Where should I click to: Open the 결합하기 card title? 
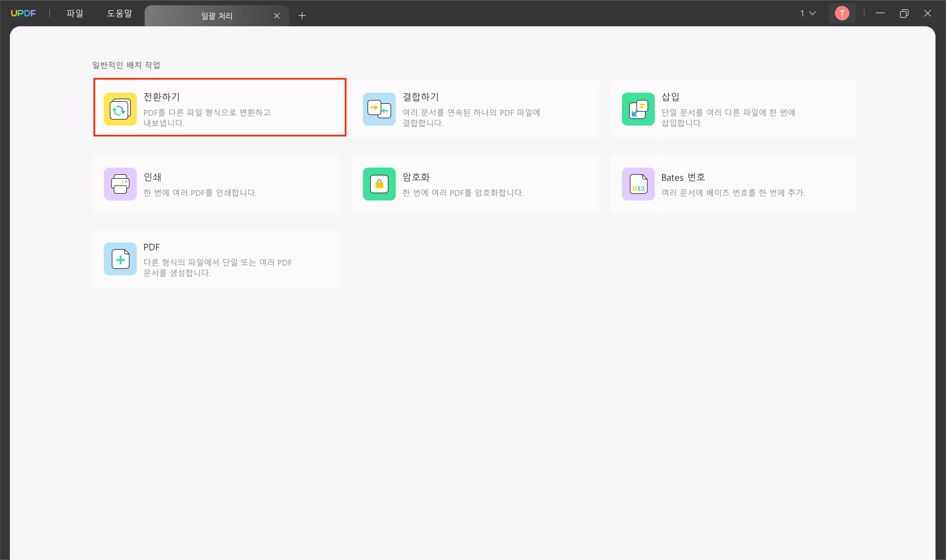420,97
